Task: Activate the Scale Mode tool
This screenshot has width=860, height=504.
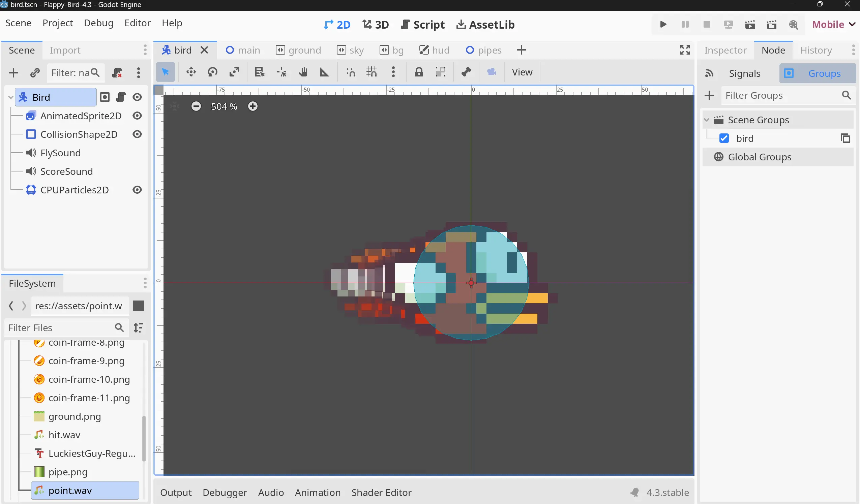Action: (x=234, y=72)
